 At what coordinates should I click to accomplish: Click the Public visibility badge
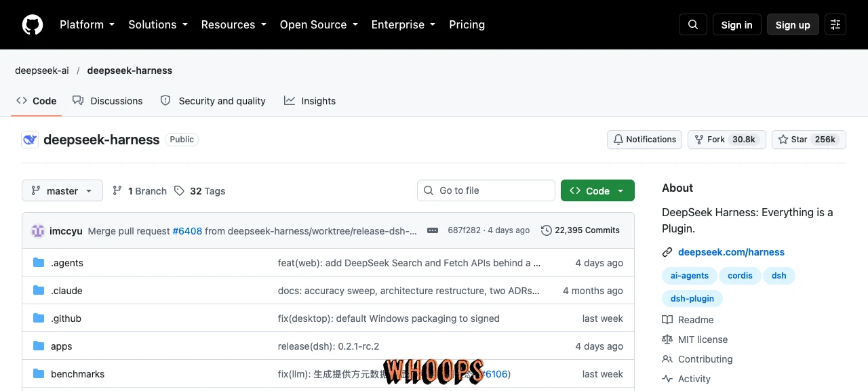[182, 140]
